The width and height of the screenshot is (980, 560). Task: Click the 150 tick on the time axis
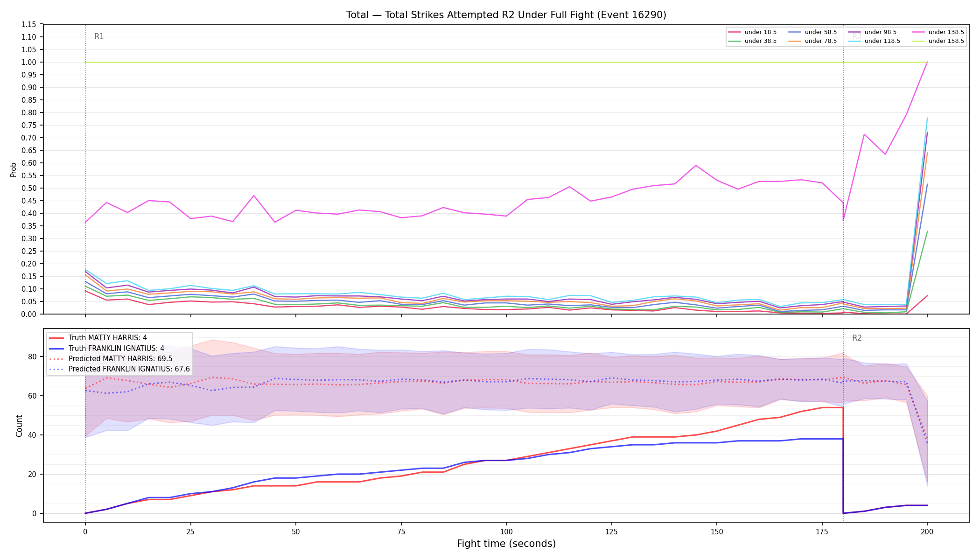click(x=716, y=531)
